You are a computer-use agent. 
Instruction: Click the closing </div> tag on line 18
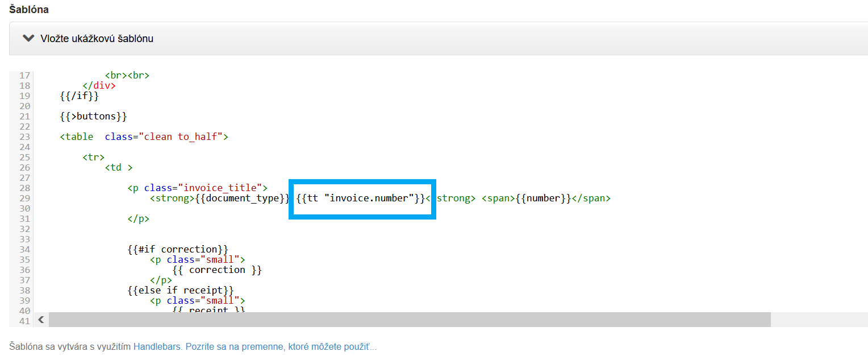[x=99, y=86]
